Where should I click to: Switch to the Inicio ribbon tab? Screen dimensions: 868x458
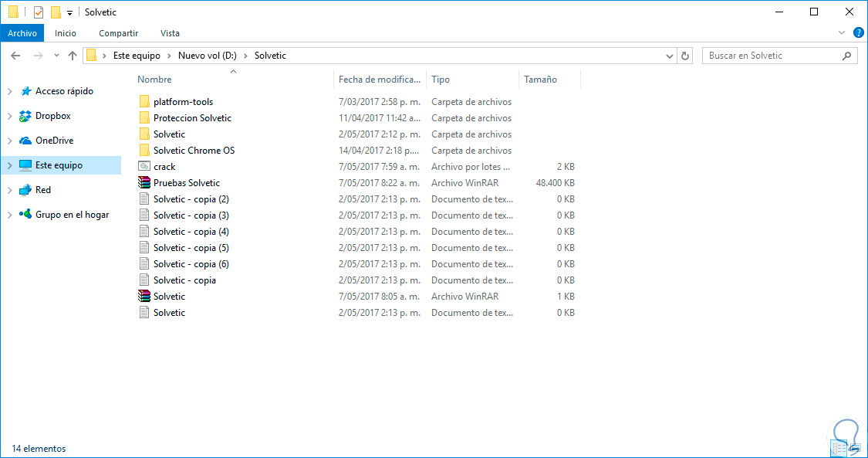(x=66, y=33)
